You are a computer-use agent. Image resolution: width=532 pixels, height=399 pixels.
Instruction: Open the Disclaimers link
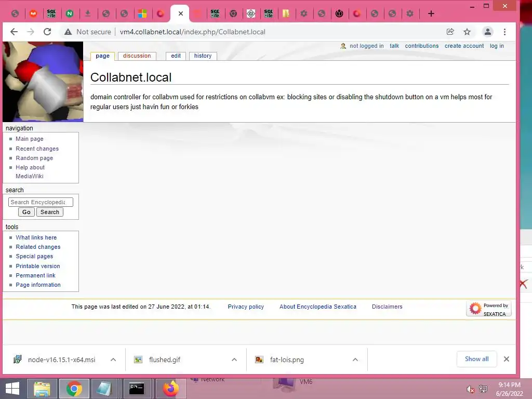click(387, 307)
